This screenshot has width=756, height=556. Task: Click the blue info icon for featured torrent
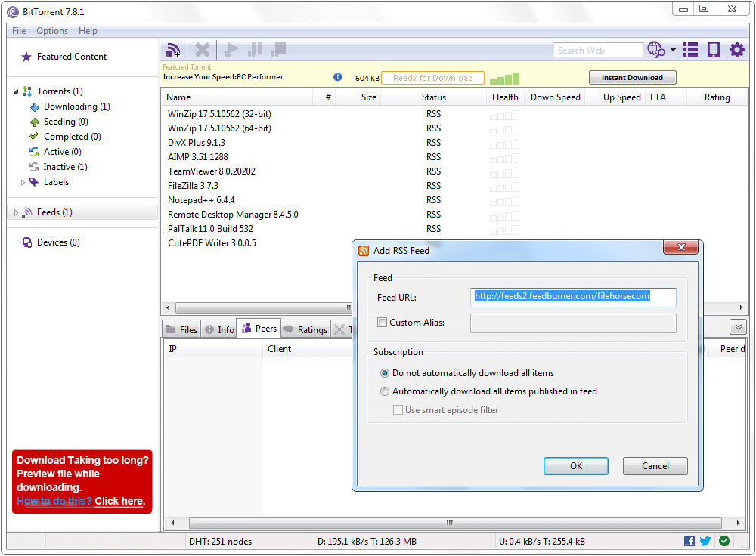337,77
